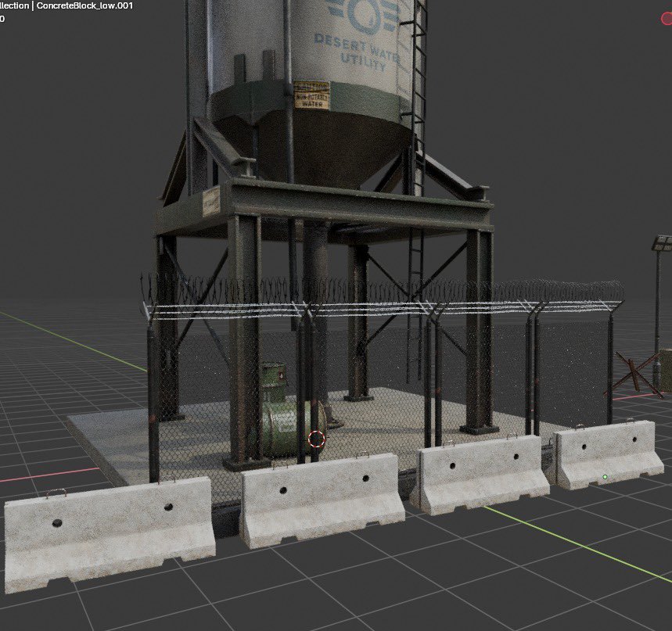Select the rusty hedgehog barricade on the right

pyautogui.click(x=634, y=376)
